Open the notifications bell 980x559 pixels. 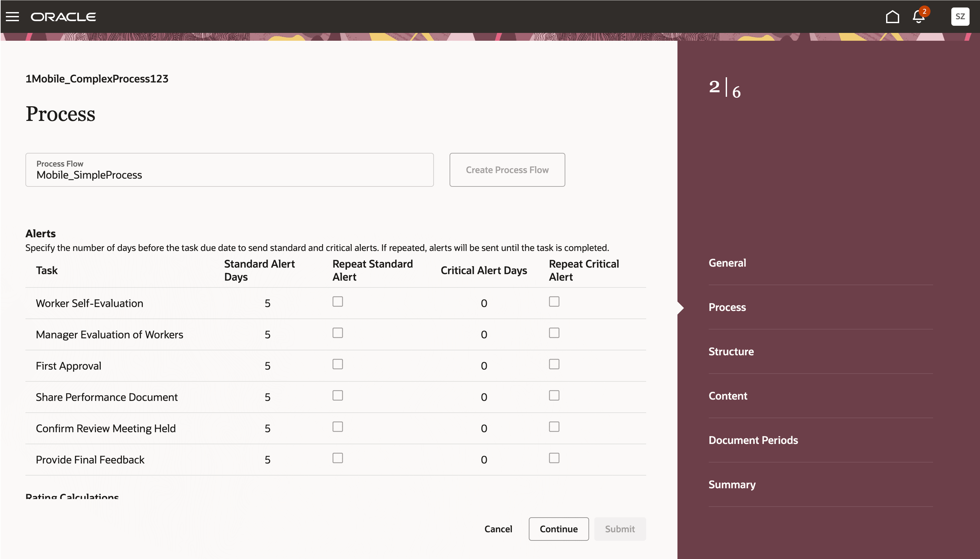point(919,17)
